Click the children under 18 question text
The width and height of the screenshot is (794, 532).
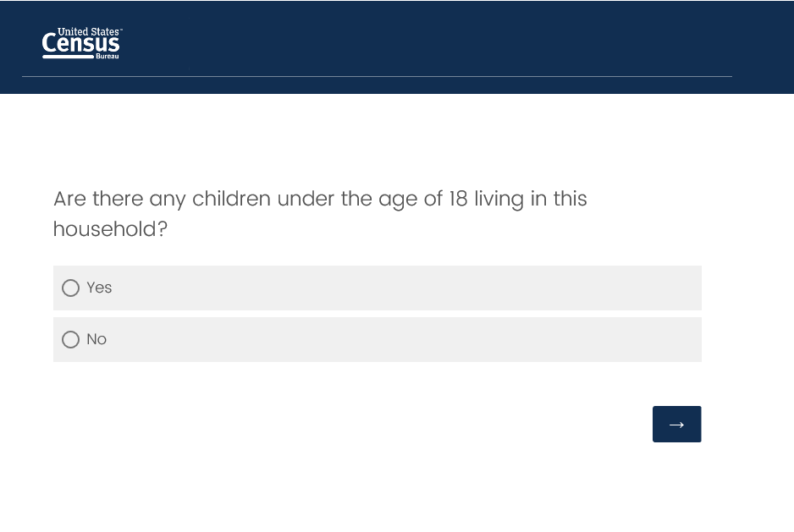pyautogui.click(x=320, y=199)
